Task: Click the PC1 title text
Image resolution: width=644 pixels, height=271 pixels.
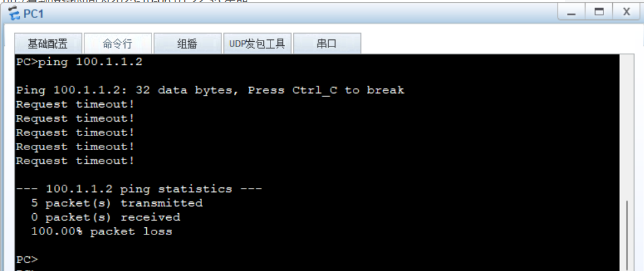Action: click(34, 14)
